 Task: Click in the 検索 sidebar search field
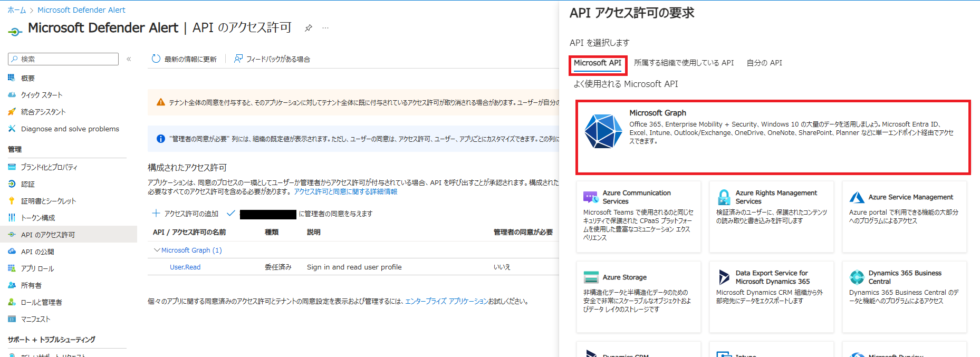click(x=63, y=59)
